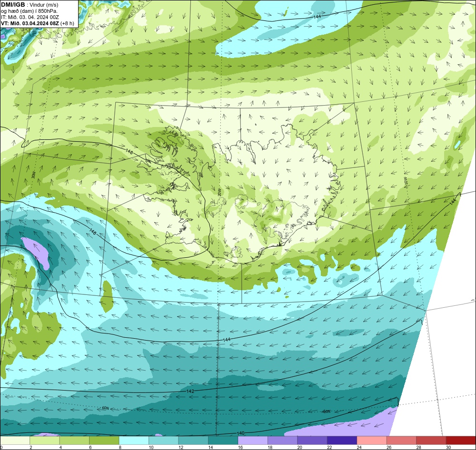This screenshot has height=450, width=476.
Task: Click the "IT: Mið. 03. 04. 2024 00Z" line
Action: 30,17
